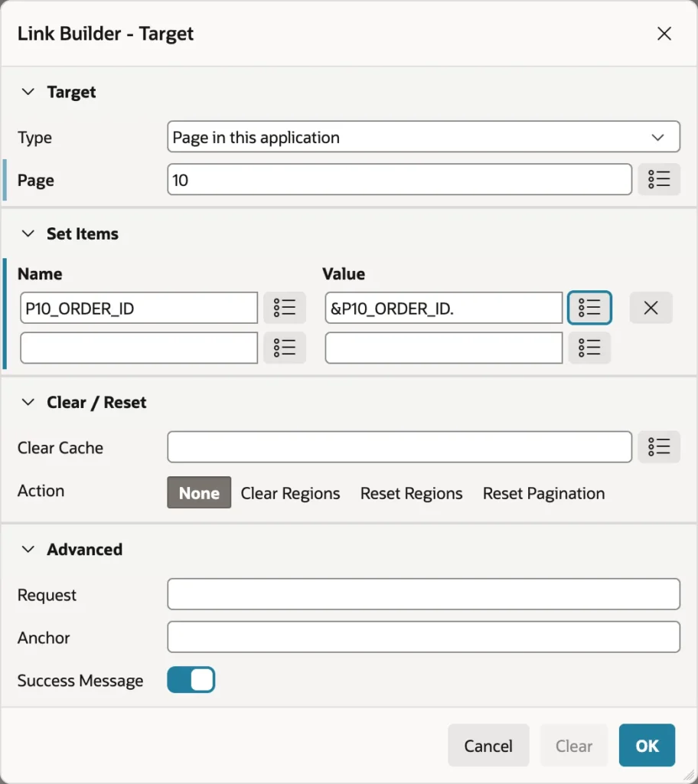Collapse the Set Items section

click(x=28, y=234)
